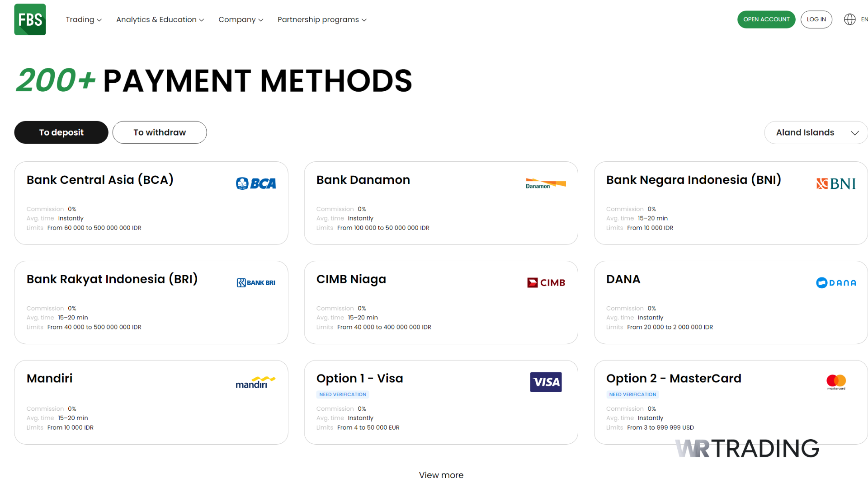Screen dimensions: 868x488
Task: Click Need Verification badge on Visa card
Action: (x=343, y=394)
